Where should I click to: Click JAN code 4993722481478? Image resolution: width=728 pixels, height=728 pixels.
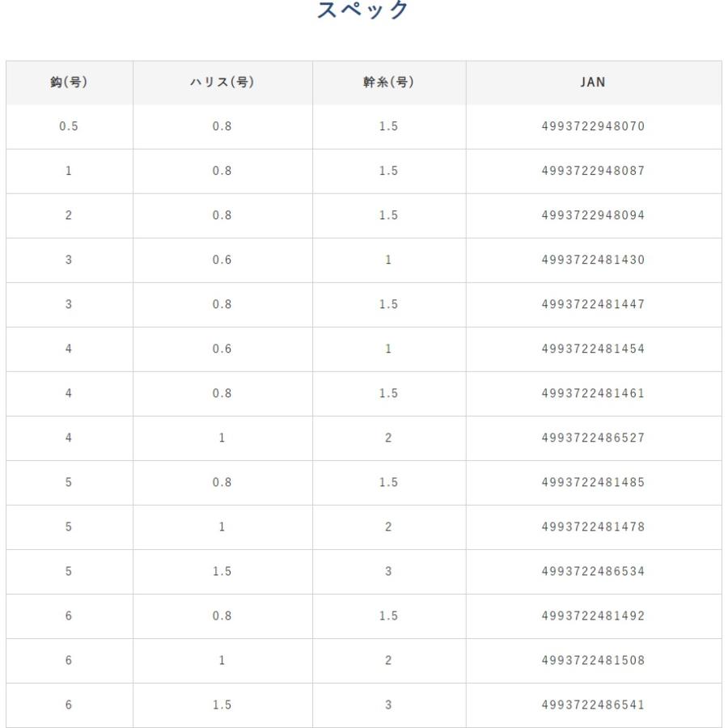593,527
